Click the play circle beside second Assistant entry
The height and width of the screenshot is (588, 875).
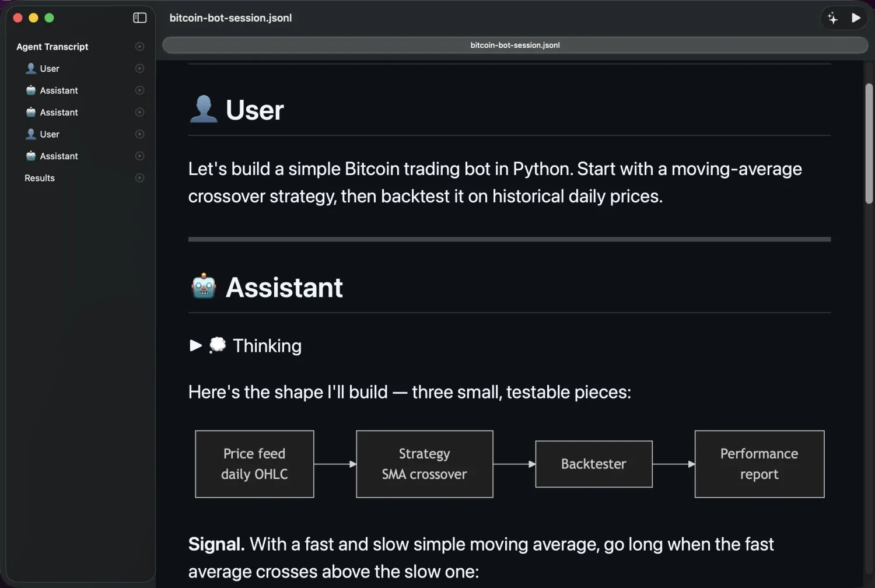[x=139, y=112]
